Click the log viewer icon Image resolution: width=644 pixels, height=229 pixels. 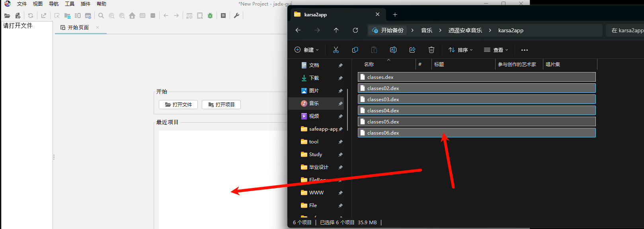pos(223,16)
